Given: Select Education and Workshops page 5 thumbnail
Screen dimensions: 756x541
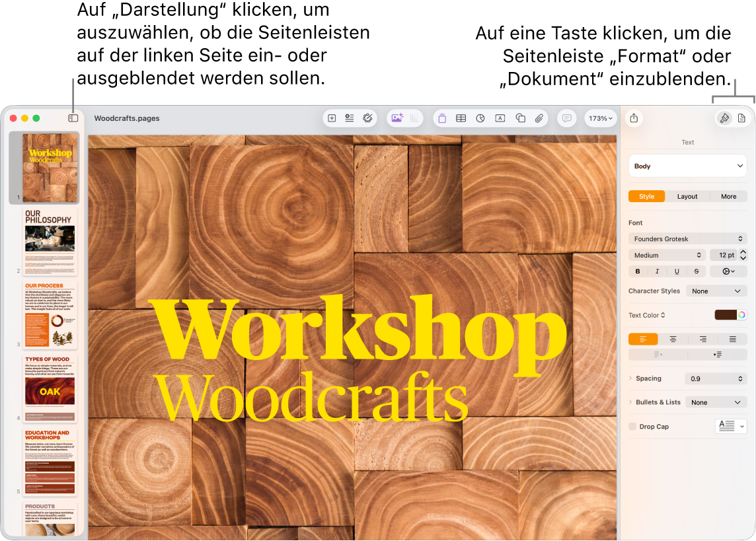Looking at the screenshot, I should click(50, 462).
